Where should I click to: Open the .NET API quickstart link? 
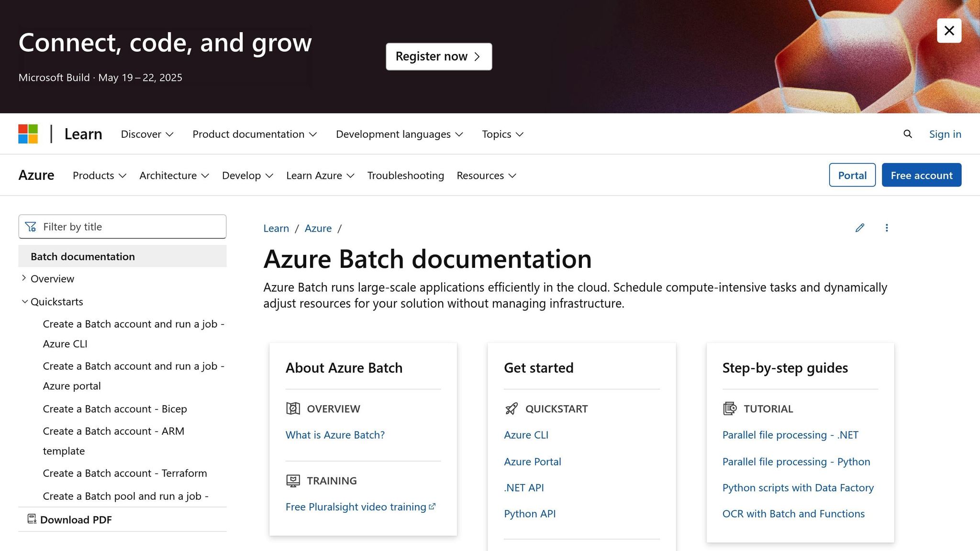[x=524, y=487]
